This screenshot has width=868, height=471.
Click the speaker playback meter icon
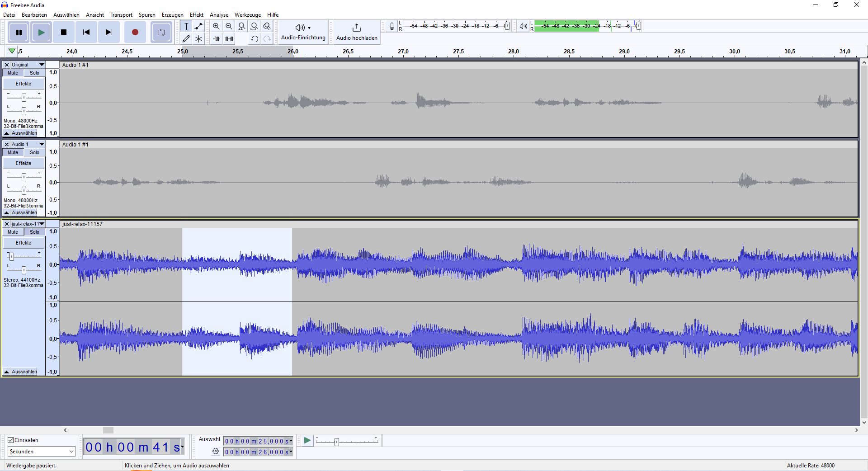[523, 26]
